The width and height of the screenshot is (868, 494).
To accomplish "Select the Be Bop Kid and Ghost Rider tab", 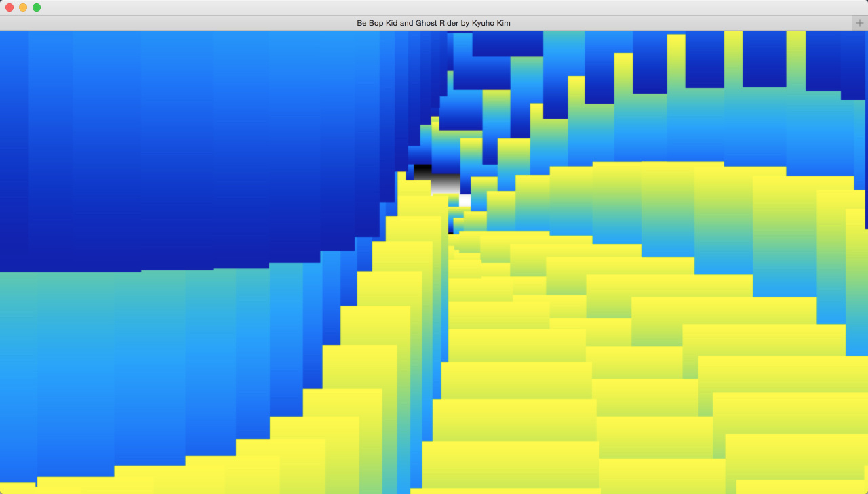I will (x=426, y=23).
